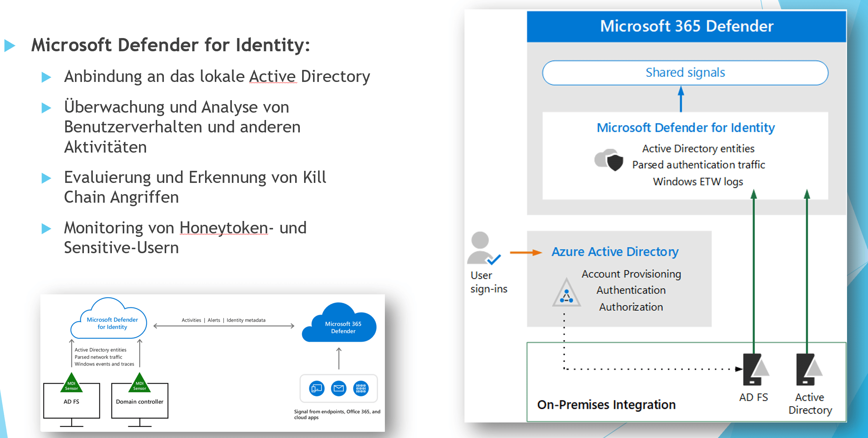Click 'Alerts' label above the double arrow
868x438 pixels.
point(214,320)
